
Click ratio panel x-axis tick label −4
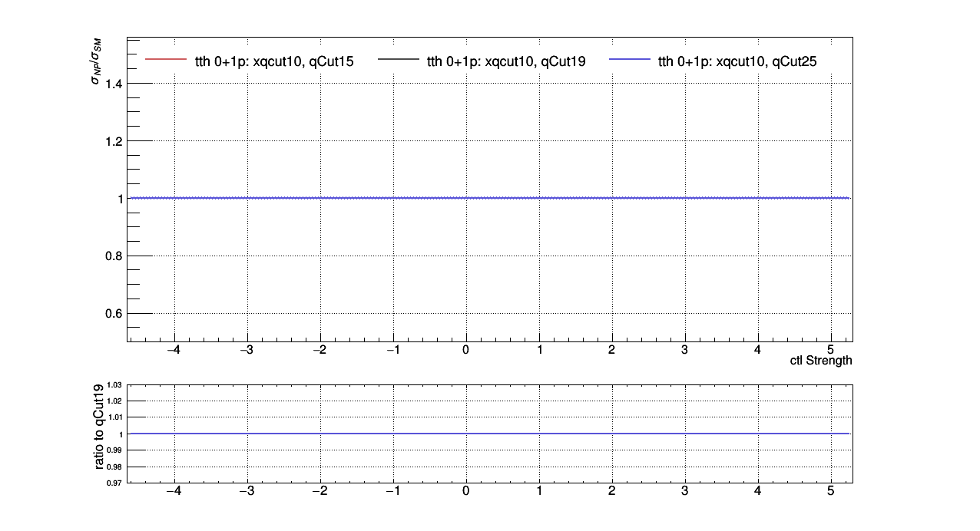[174, 492]
